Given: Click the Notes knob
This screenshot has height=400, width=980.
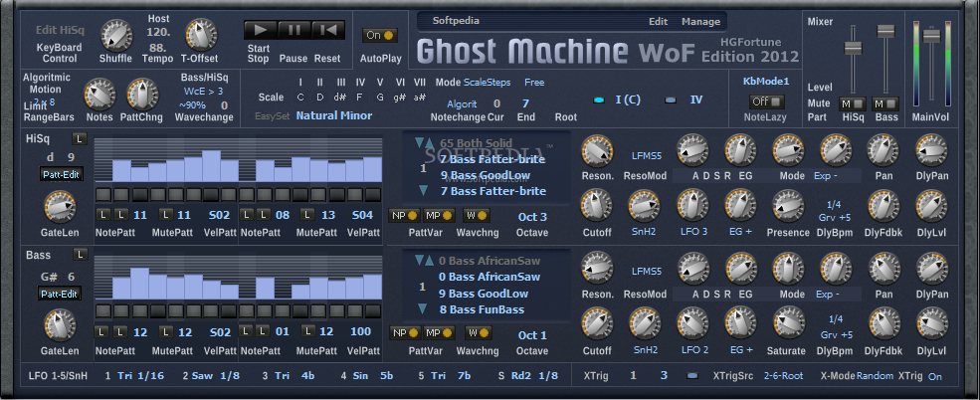Looking at the screenshot, I should (x=99, y=95).
